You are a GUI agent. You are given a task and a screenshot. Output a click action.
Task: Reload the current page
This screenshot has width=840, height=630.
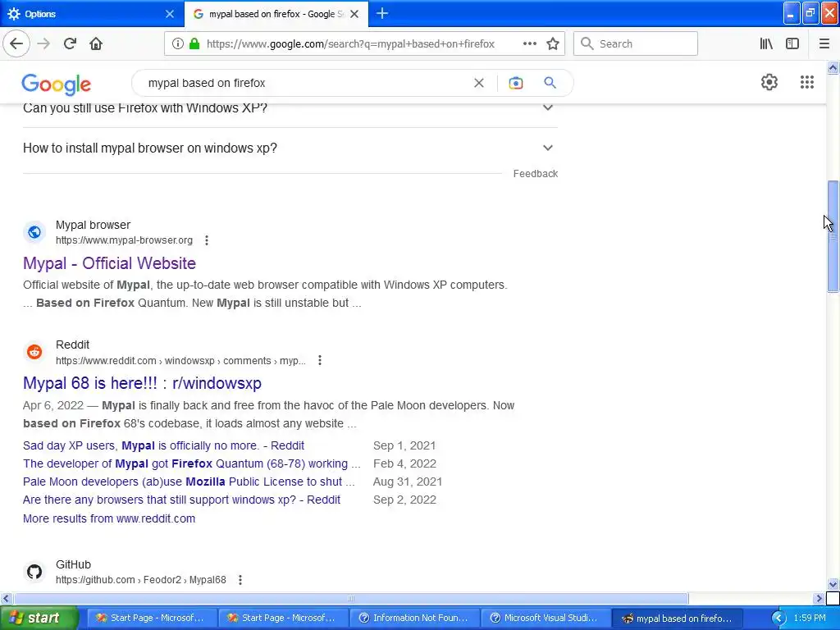tap(70, 43)
